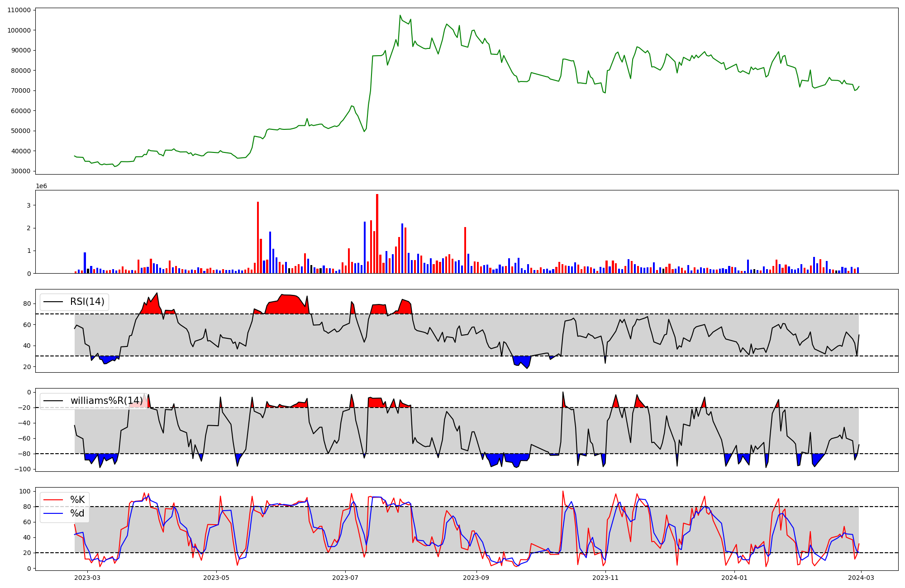Click the 2023-07 x-axis date label
Image resolution: width=905 pixels, height=588 pixels.
[x=345, y=578]
